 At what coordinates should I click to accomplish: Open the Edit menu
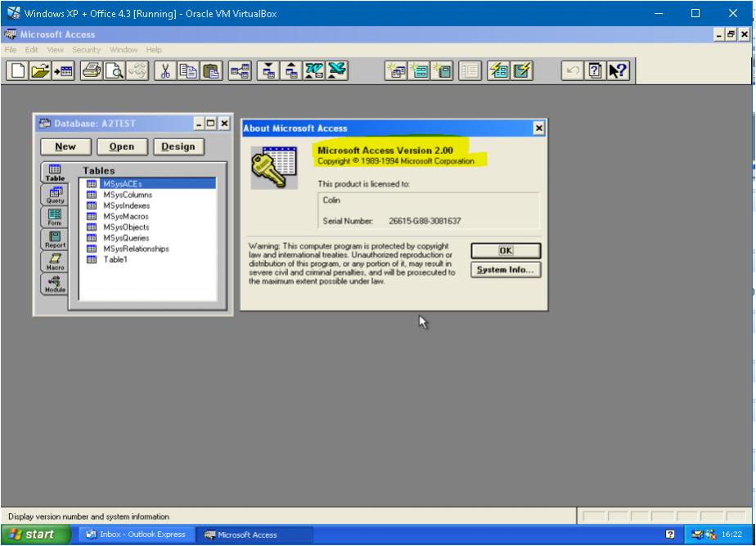coord(31,50)
